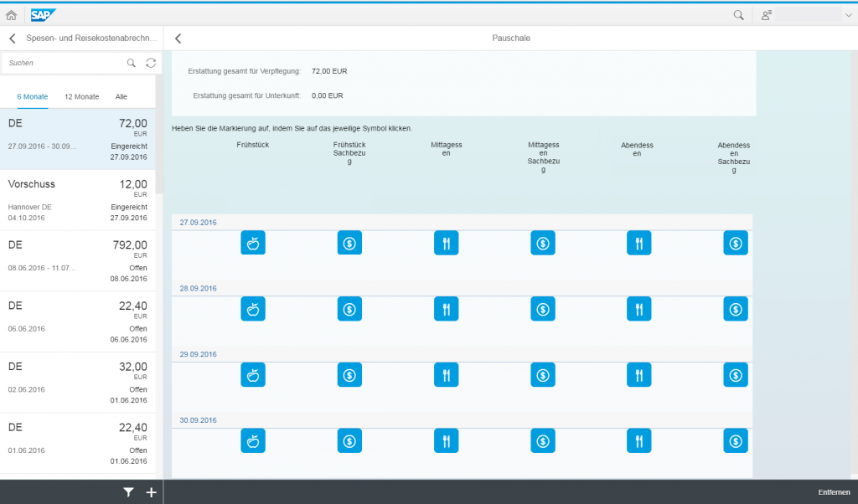
Task: Toggle Frühstück Sachbezug icon for 30.09.2016
Action: coord(349,440)
